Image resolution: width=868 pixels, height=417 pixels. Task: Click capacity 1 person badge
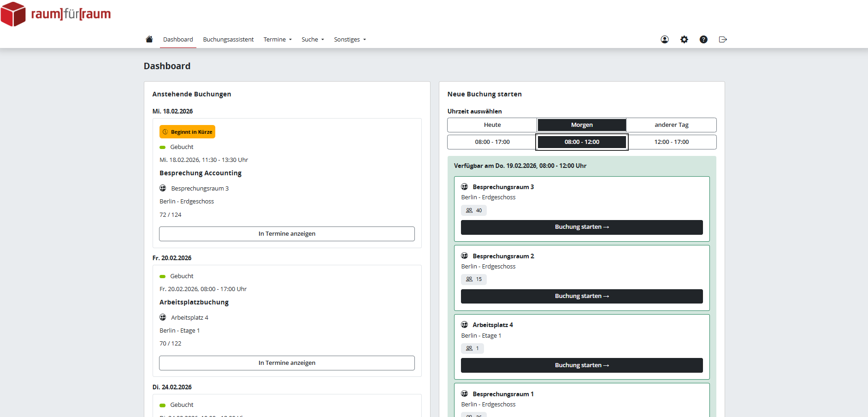(472, 348)
